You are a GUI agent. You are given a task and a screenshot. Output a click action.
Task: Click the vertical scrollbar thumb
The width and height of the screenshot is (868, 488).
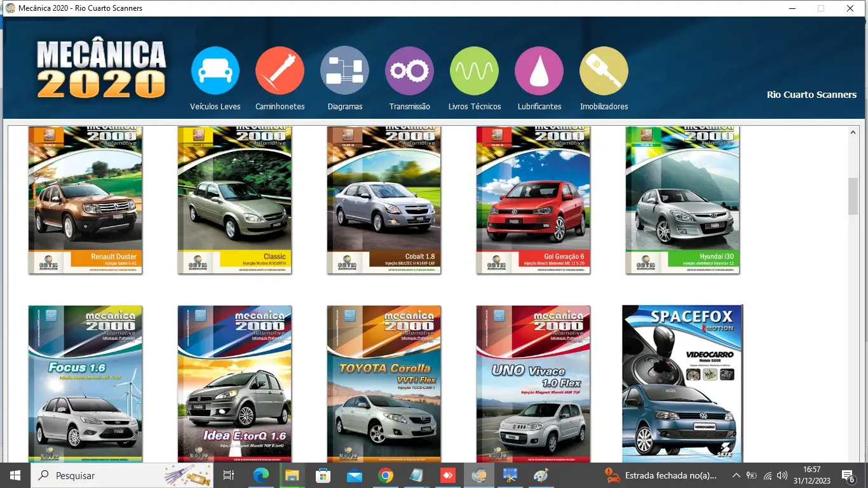pyautogui.click(x=853, y=196)
